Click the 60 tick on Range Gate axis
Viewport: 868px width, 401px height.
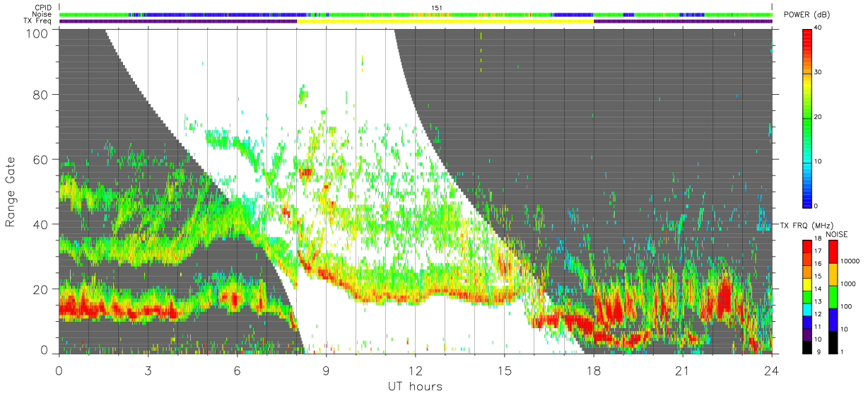point(41,160)
